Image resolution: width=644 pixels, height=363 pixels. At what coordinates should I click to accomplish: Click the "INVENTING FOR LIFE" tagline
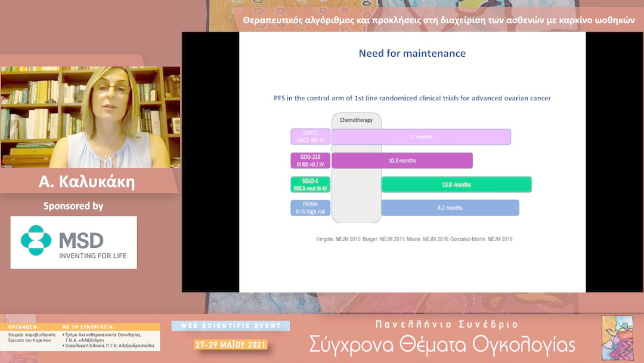(x=93, y=256)
